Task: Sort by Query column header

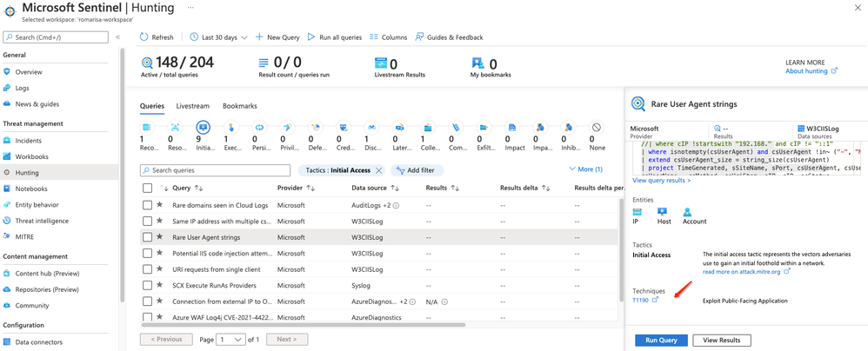Action: (x=188, y=188)
